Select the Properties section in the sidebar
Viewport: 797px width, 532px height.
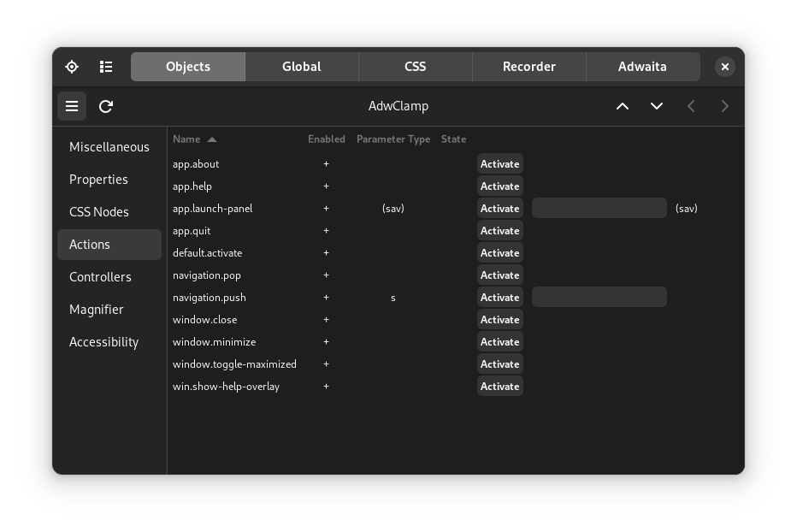click(x=98, y=179)
